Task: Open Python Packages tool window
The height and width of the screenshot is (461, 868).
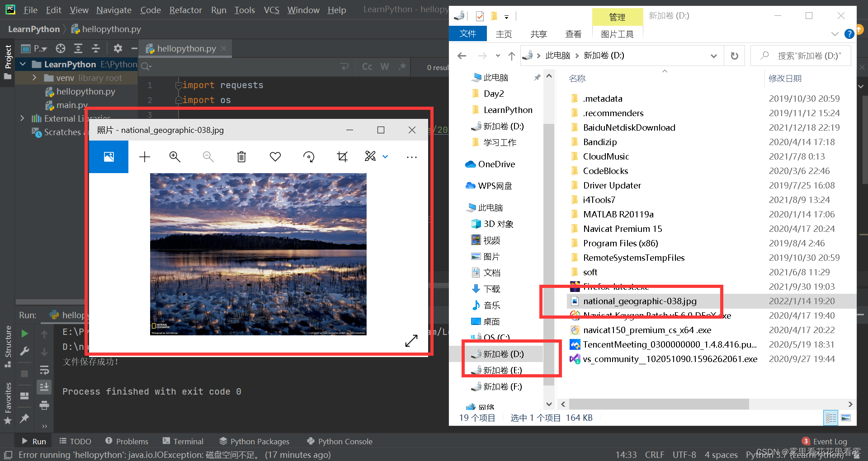Action: 254,441
